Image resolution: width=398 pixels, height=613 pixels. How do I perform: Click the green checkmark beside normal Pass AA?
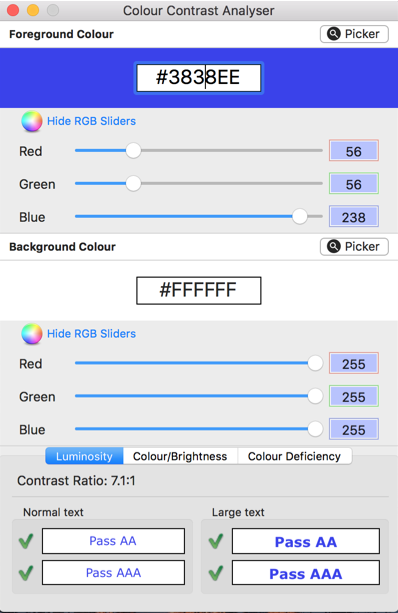26,541
